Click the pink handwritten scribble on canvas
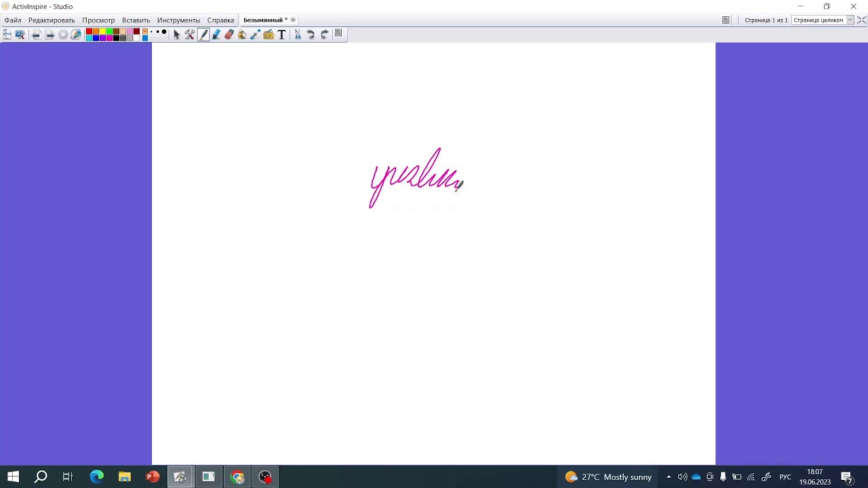Screen dimensions: 868x488 click(x=416, y=178)
